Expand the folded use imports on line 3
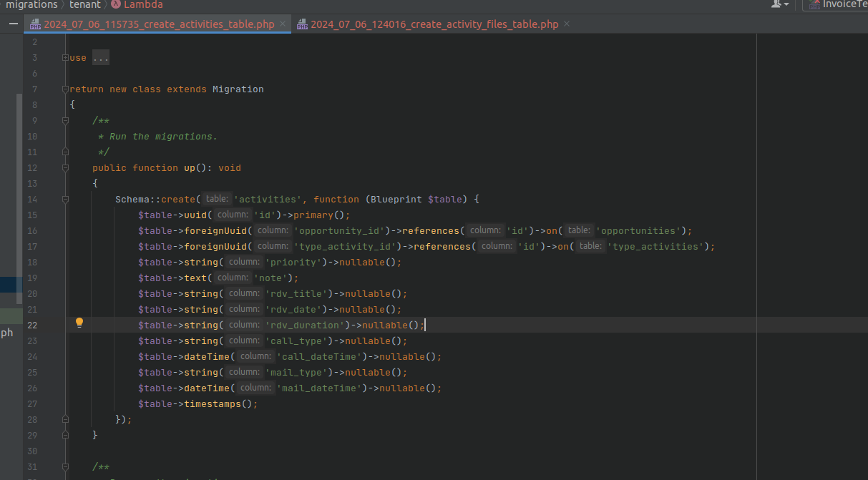 click(65, 58)
